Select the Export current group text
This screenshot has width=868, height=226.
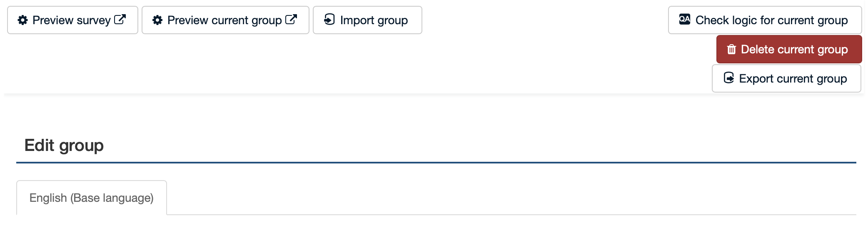pos(793,79)
